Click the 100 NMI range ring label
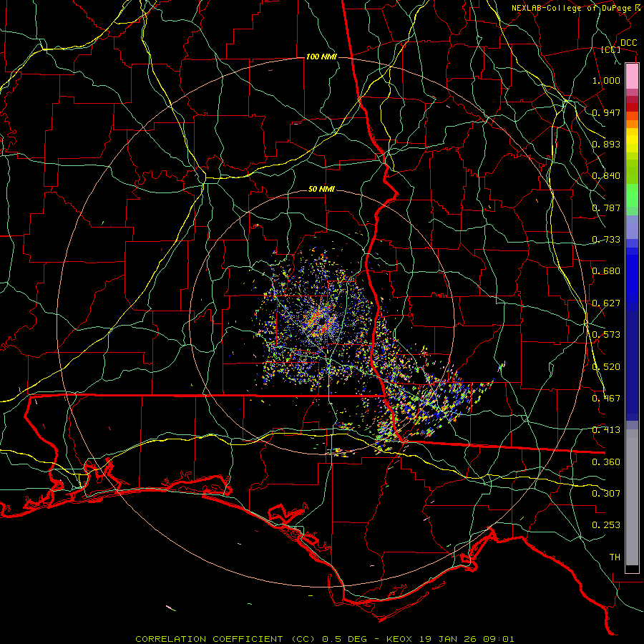 click(x=321, y=57)
